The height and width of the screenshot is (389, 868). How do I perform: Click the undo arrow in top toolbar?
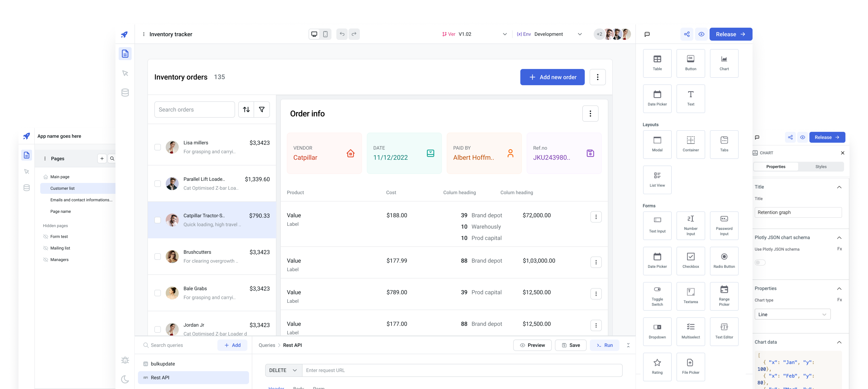342,34
